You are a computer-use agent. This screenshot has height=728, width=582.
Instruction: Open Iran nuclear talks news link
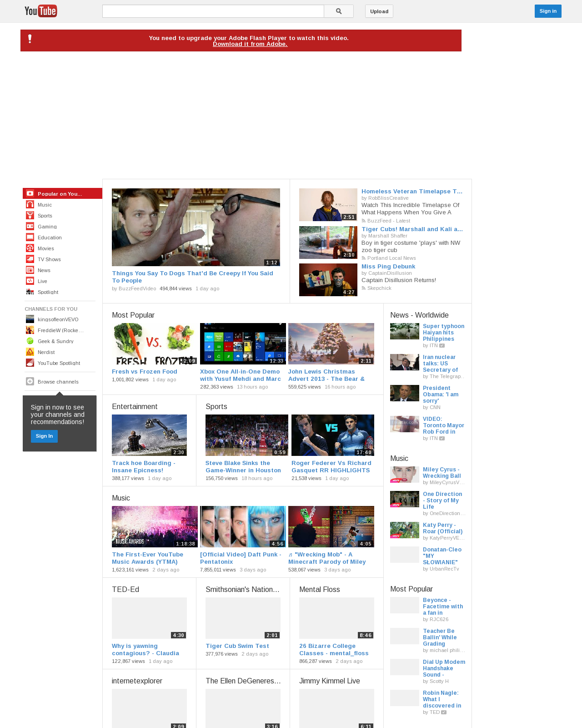[x=440, y=364]
